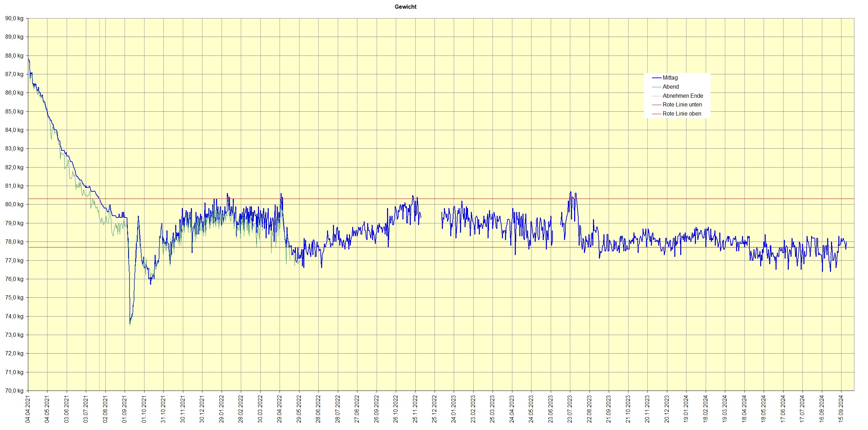This screenshot has height=430, width=868.
Task: Click the 15.09.2024 date axis label
Action: pos(841,409)
